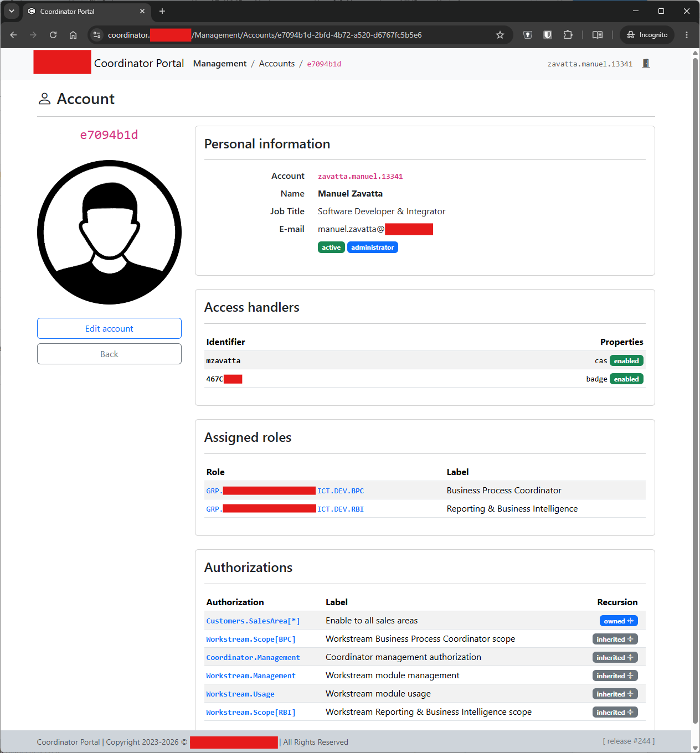Select the Coordinator Portal browser tab
This screenshot has width=700, height=753.
(x=86, y=11)
